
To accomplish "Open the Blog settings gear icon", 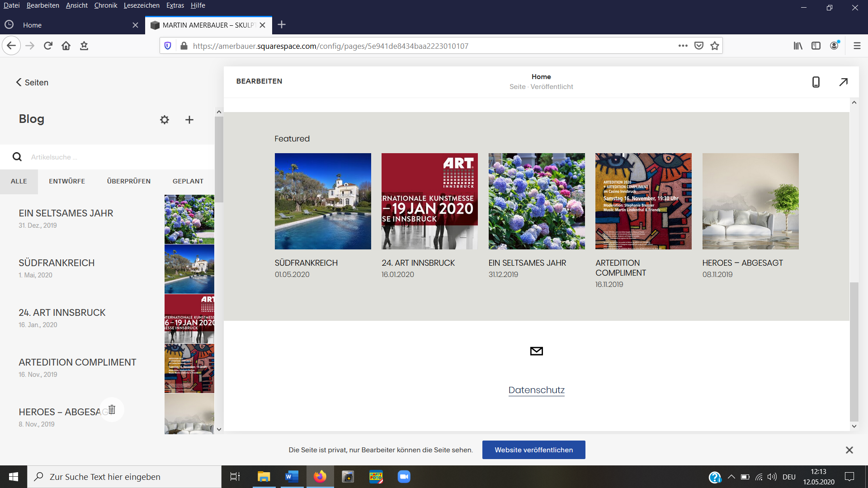I will (x=164, y=120).
